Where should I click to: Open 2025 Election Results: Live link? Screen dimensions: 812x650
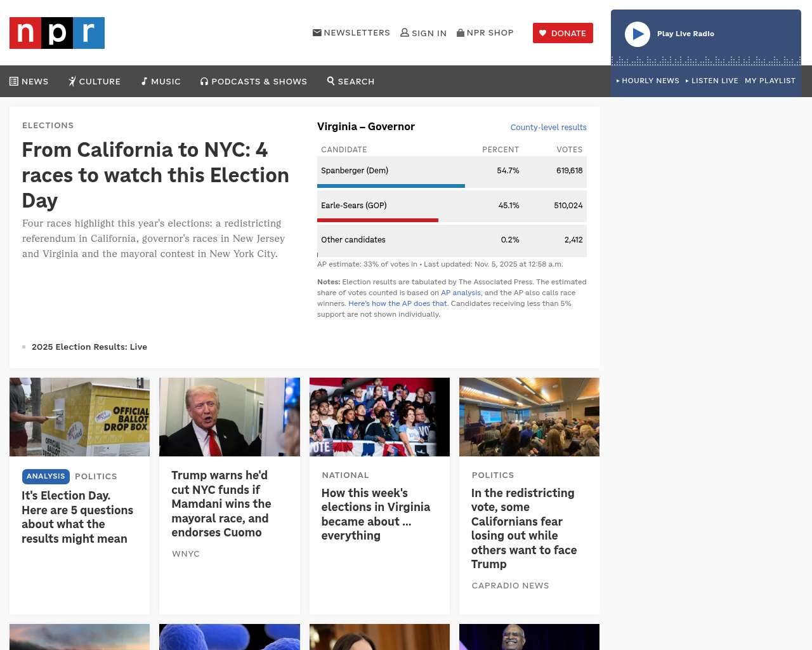click(x=89, y=347)
